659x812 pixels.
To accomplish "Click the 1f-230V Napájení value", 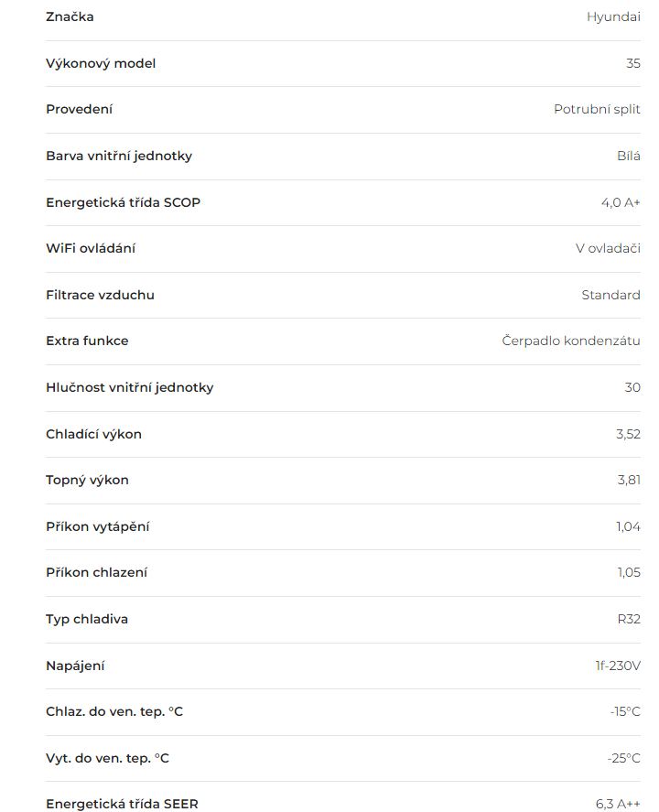I will (618, 666).
